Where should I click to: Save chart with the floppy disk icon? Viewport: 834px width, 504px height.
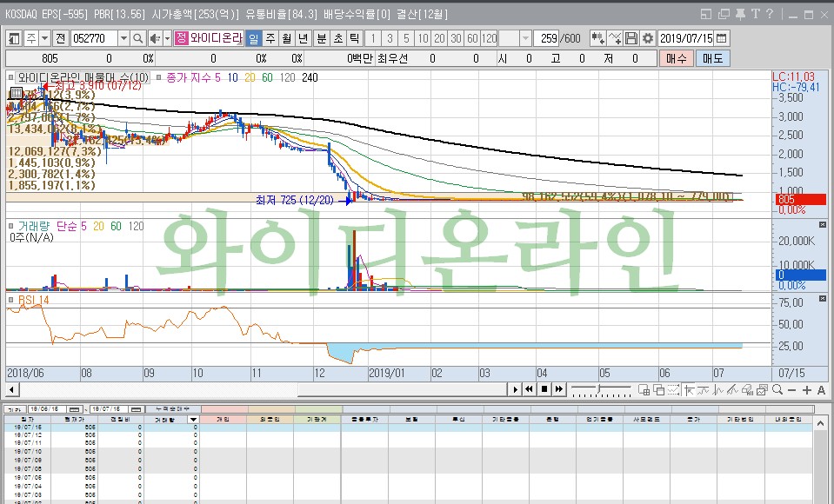[x=631, y=38]
